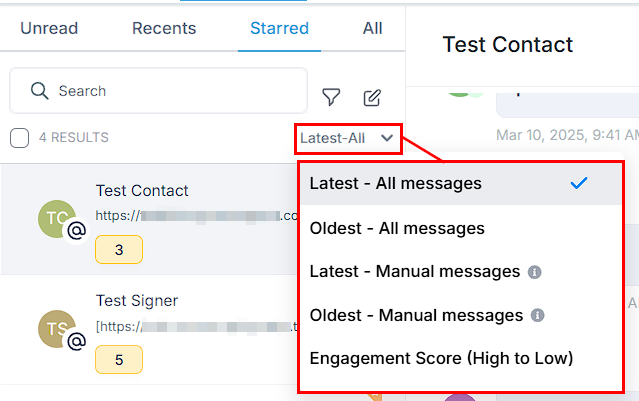Select Engagement Score (High to Low)
Image resolution: width=639 pixels, height=401 pixels.
461,359
